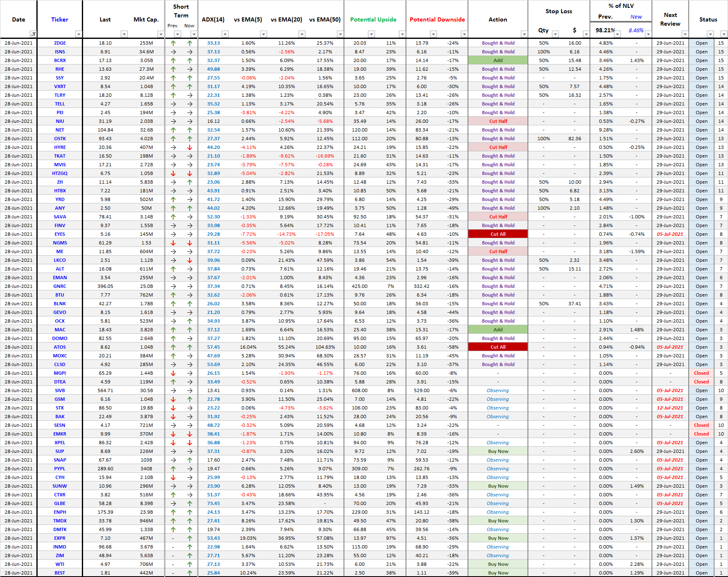Open the Mkt Cap. filter dropdown
This screenshot has width=728, height=577.
click(161, 34)
